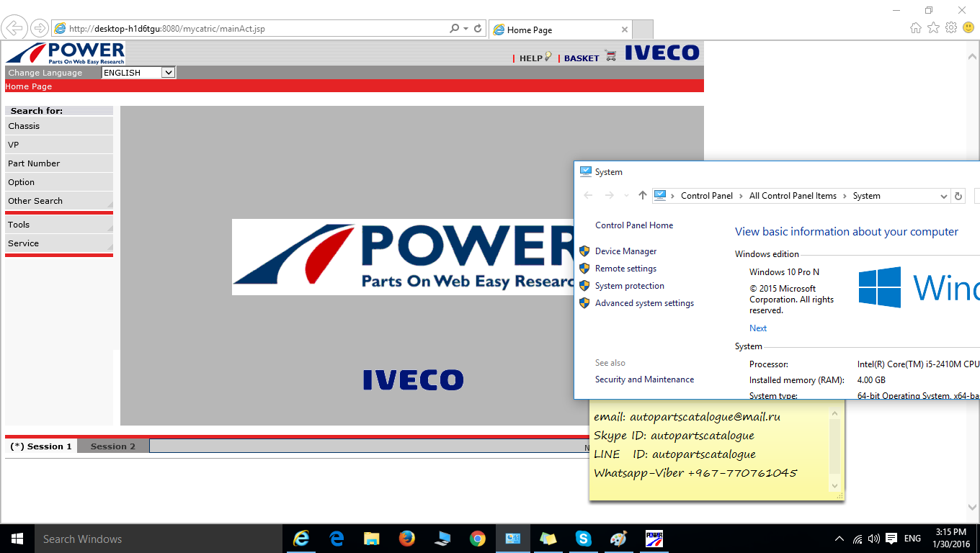The height and width of the screenshot is (553, 980).
Task: Click the ENG language indicator
Action: click(912, 539)
